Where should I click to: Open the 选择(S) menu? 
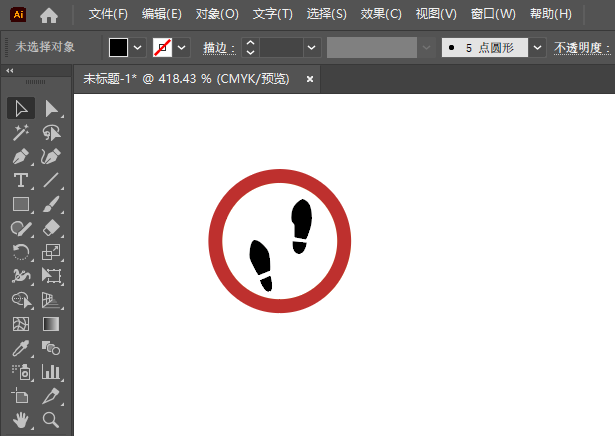[x=326, y=15]
